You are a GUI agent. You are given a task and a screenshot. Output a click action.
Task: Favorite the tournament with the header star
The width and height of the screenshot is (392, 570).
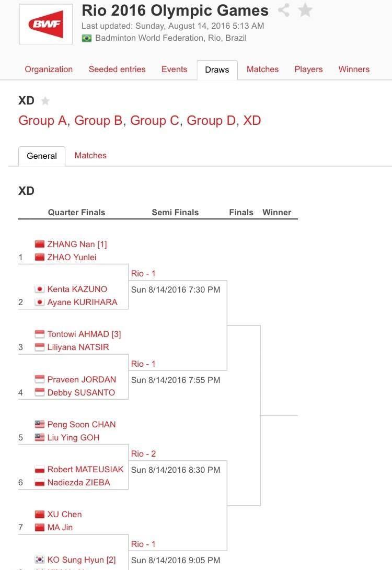point(305,10)
